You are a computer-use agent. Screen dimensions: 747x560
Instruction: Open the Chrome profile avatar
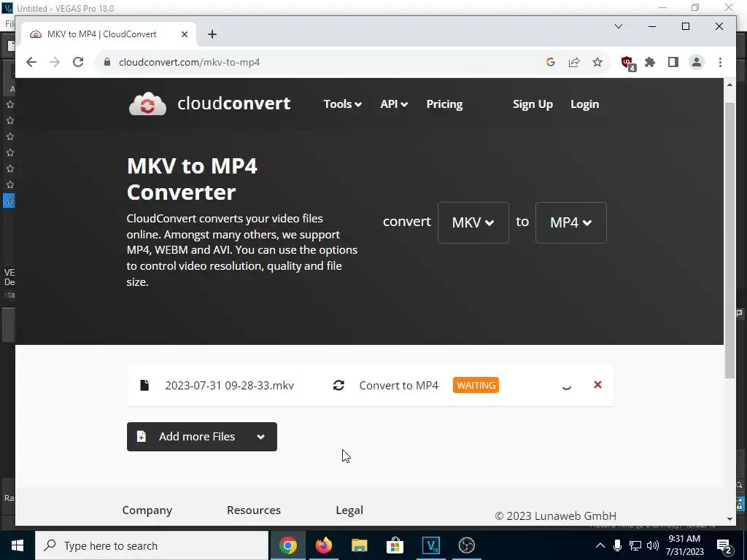(x=697, y=62)
